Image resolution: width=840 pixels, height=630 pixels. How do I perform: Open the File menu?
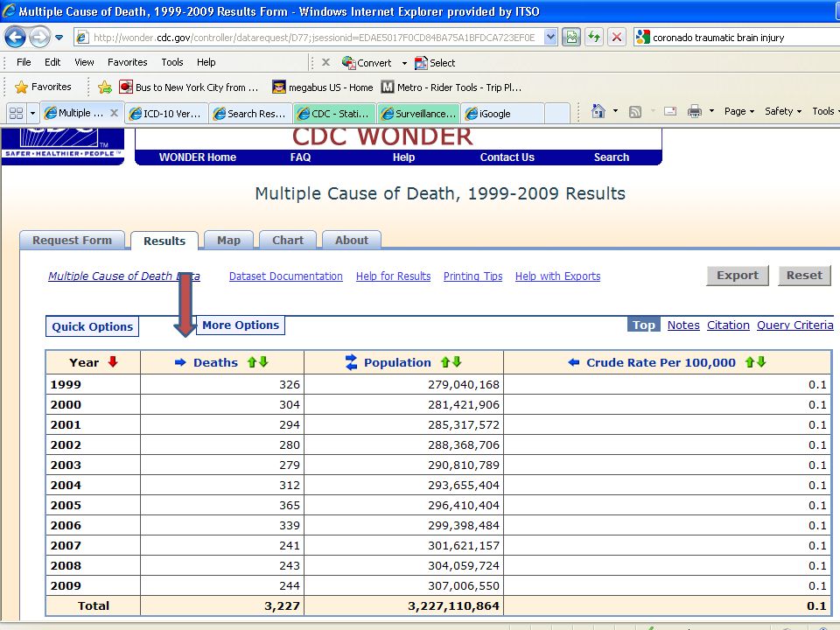coord(24,62)
